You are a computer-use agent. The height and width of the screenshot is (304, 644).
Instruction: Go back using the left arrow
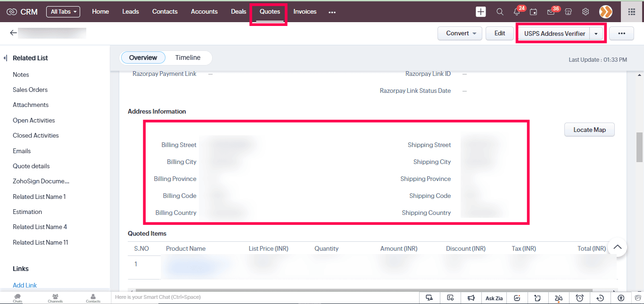(x=13, y=33)
